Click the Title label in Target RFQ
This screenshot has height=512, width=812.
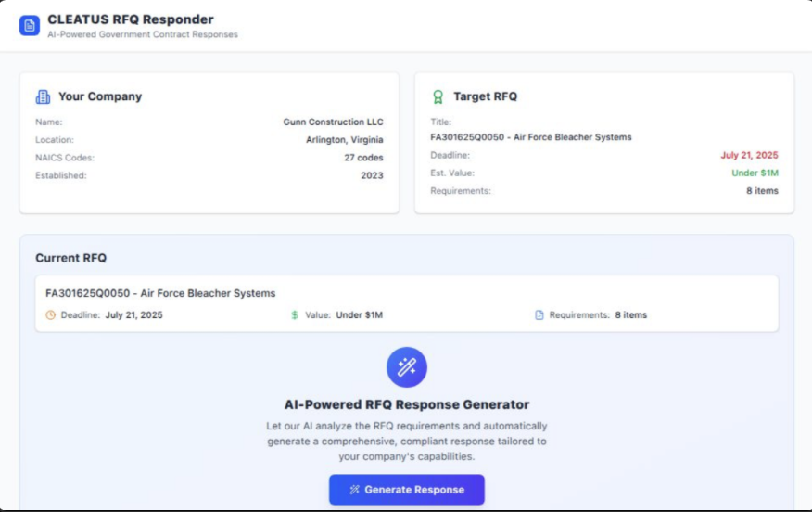pos(440,122)
